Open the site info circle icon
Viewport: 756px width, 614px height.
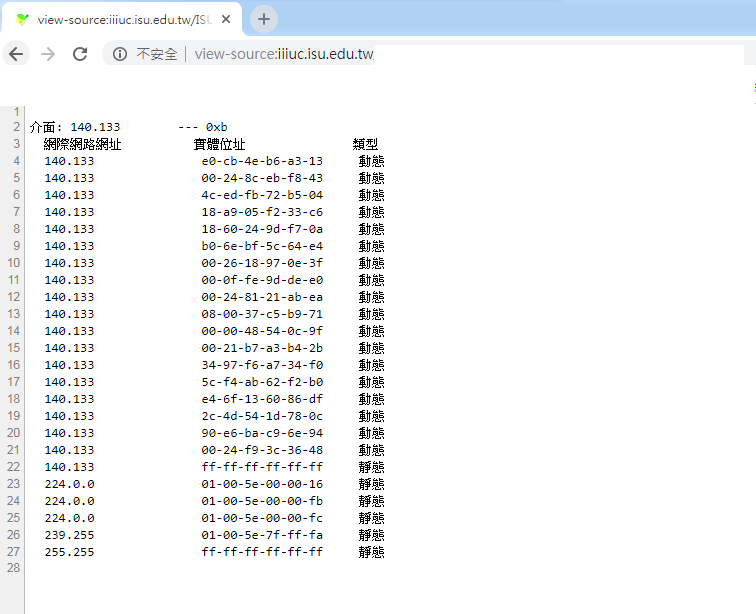pyautogui.click(x=120, y=54)
